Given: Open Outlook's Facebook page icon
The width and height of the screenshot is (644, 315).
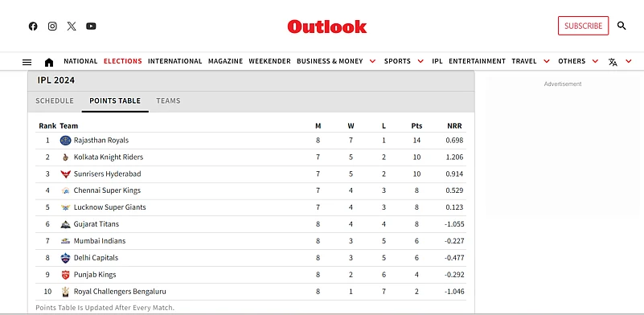Looking at the screenshot, I should (33, 27).
